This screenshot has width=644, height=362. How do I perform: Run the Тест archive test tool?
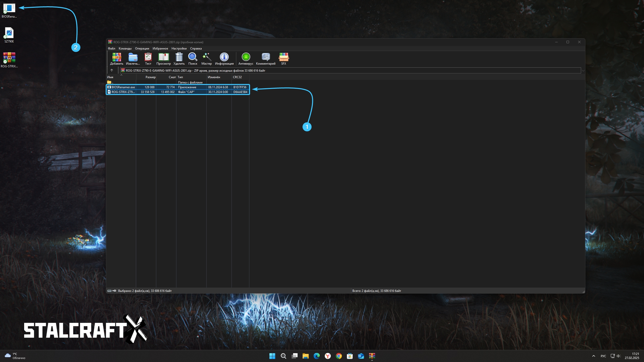pyautogui.click(x=148, y=59)
